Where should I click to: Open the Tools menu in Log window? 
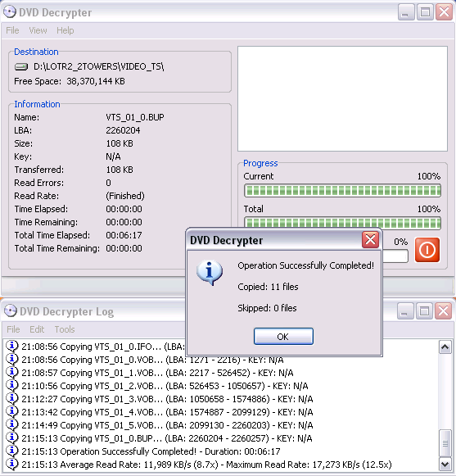[65, 329]
